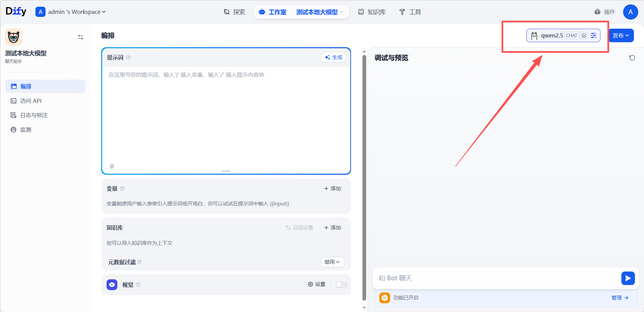Click the 调试与预览 heading
Screen dimensions: 644x312
[391, 58]
